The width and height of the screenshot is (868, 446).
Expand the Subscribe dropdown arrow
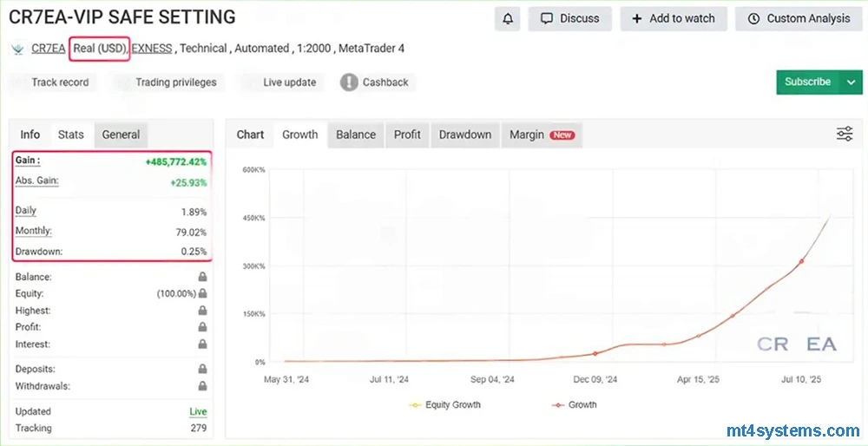[849, 82]
